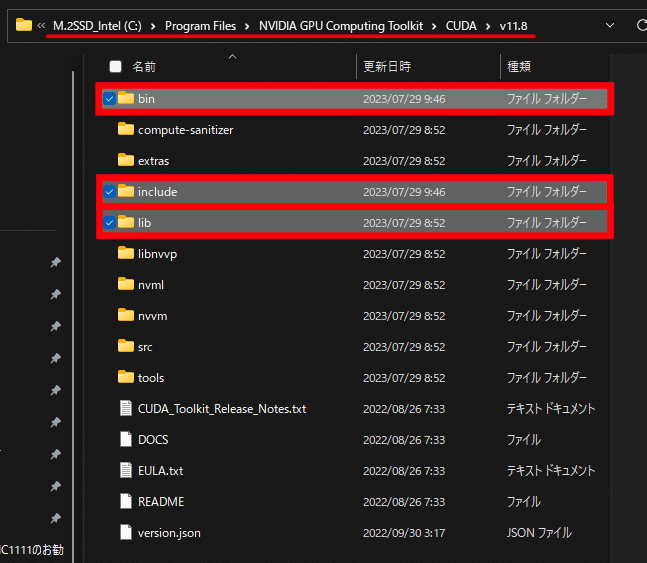Screen dimensions: 647x563
Task: Click the README file icon
Action: [126, 501]
